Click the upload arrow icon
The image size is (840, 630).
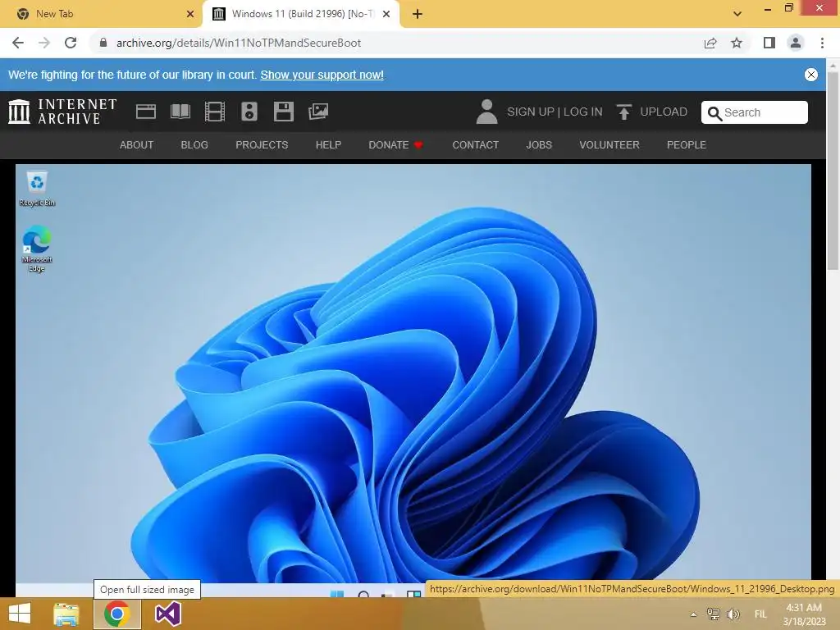click(623, 112)
